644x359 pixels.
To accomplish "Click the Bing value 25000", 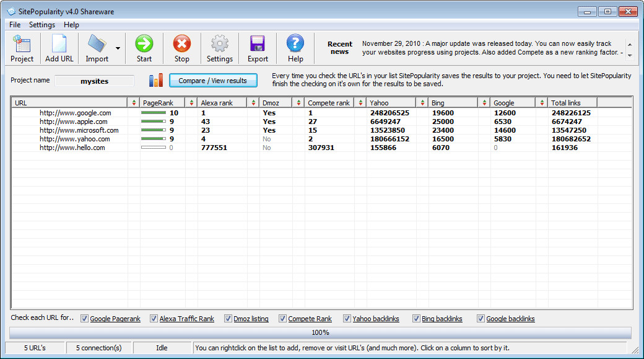I will (x=443, y=122).
